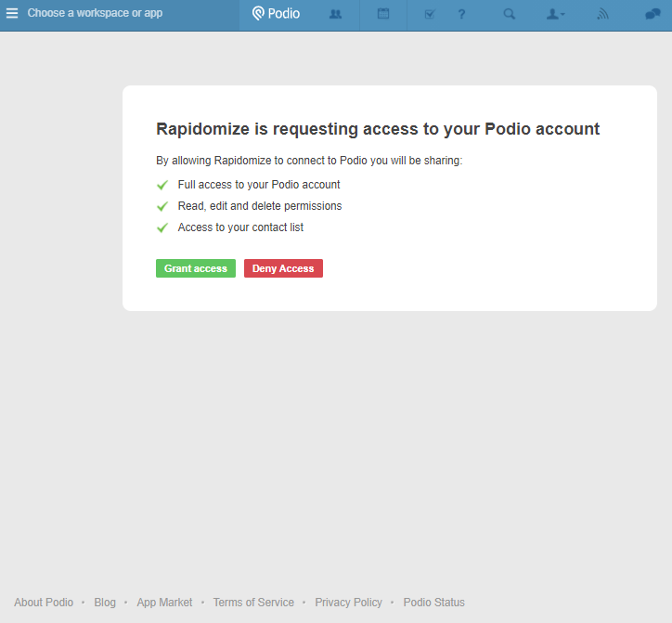
Task: Open the notifications feed icon
Action: tap(602, 14)
